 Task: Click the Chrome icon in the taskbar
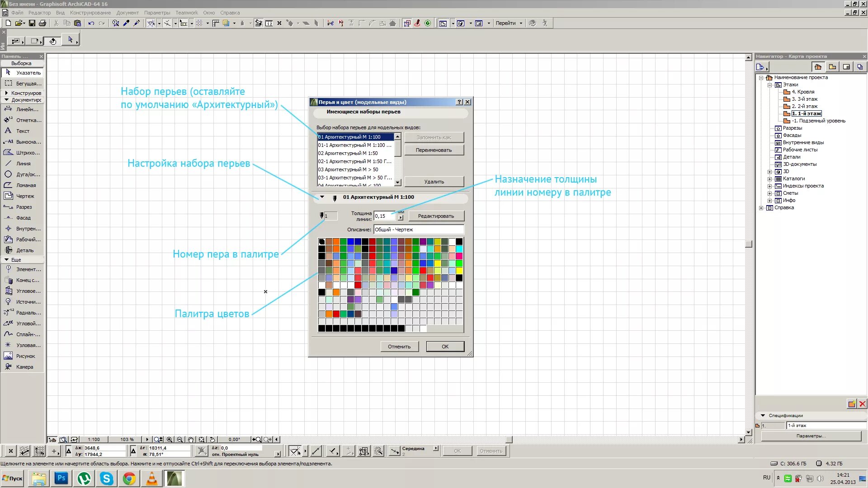(129, 478)
